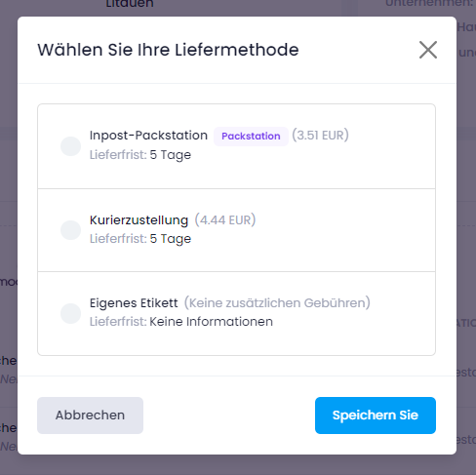This screenshot has height=475, width=476.
Task: Click Lieferfrist 5 Tage under Kurierzustellung
Action: coord(140,239)
